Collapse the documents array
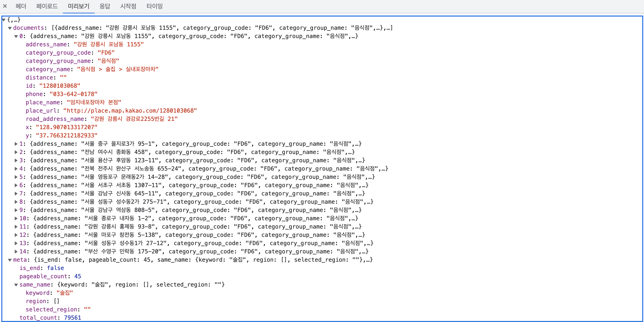This screenshot has height=322, width=644. pyautogui.click(x=10, y=28)
